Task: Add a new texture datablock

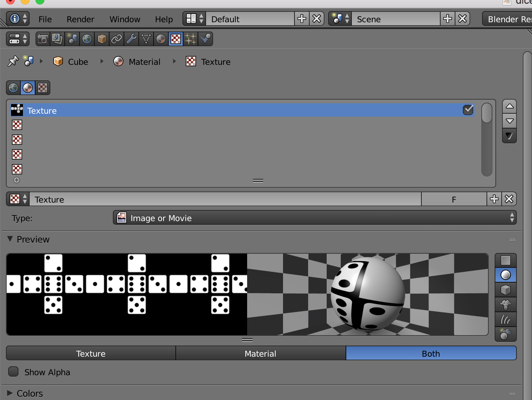Action: click(494, 199)
